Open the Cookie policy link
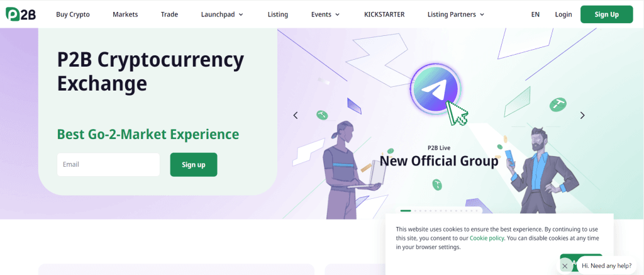This screenshot has height=275, width=644. [x=487, y=238]
